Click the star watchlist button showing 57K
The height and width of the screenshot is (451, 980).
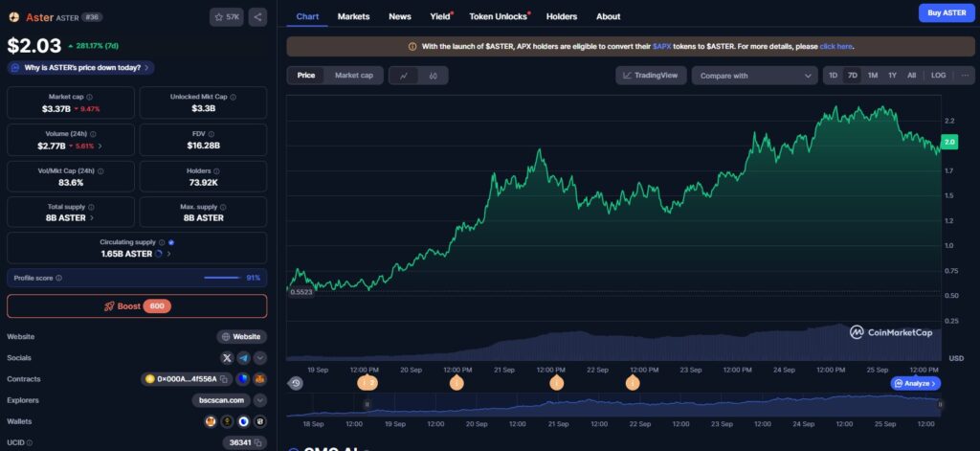tap(227, 17)
